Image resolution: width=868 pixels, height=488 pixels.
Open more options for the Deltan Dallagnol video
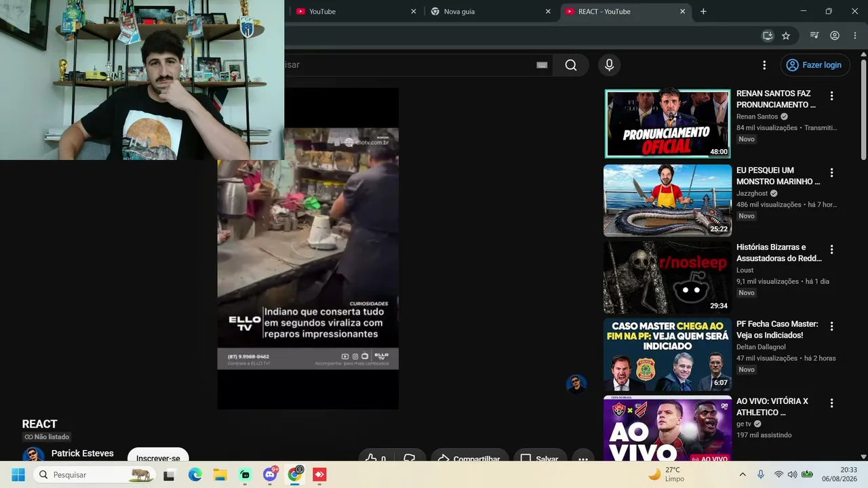click(831, 327)
